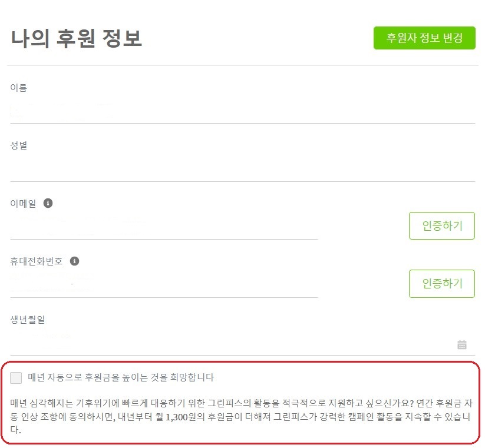Click the info icon next to 휴대전화번호
Screen dimensions: 485x448
tap(74, 261)
